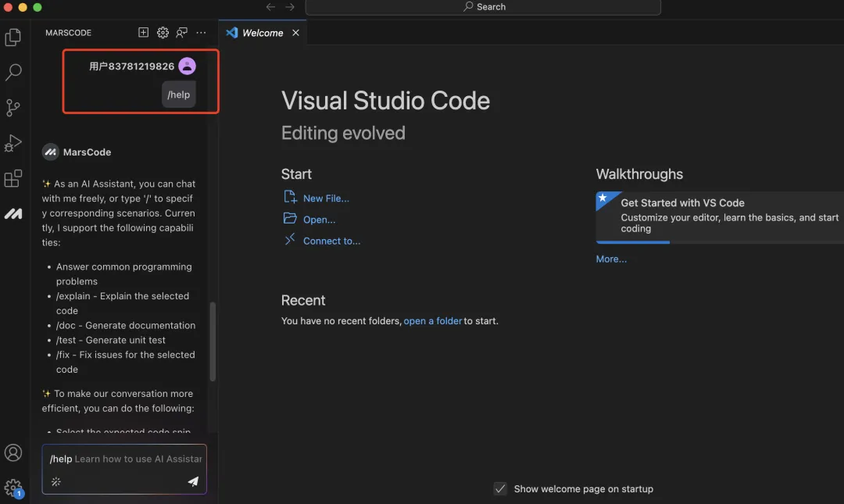
Task: Click the MarsCode feedback icon in panel header
Action: (x=182, y=32)
